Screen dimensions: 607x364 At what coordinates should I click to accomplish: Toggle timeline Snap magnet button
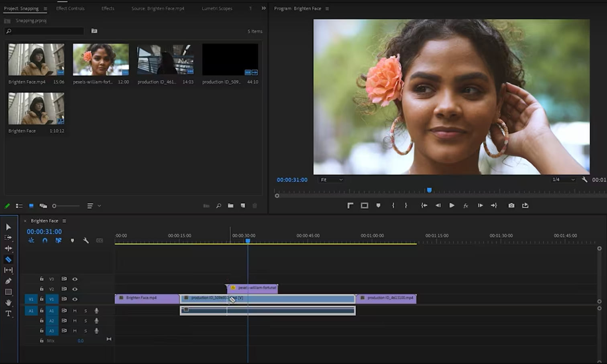(45, 240)
